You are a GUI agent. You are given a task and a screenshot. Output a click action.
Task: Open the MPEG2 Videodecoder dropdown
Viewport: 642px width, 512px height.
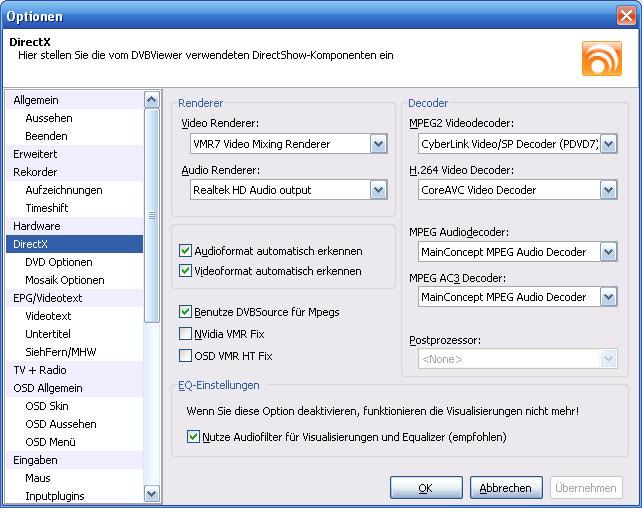608,145
